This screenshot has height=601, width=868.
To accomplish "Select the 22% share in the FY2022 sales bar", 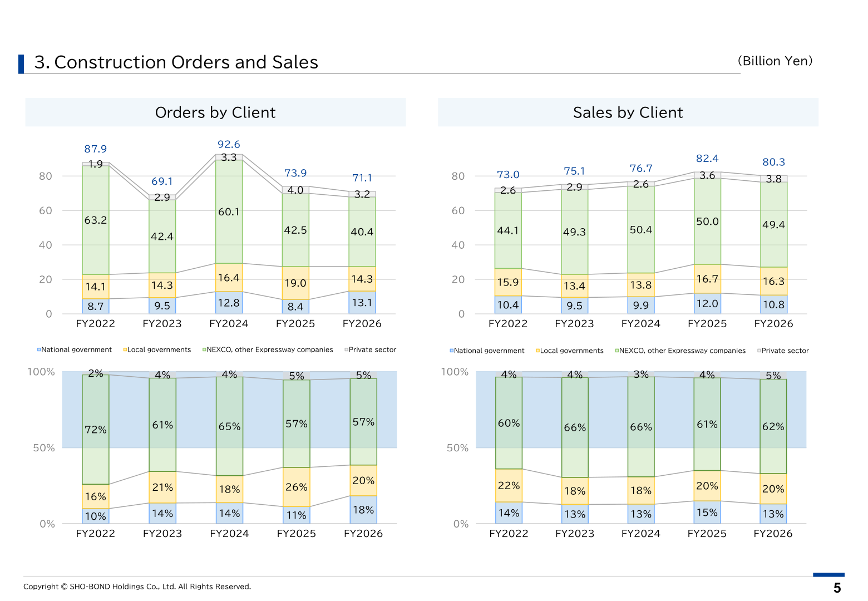I will pyautogui.click(x=509, y=486).
